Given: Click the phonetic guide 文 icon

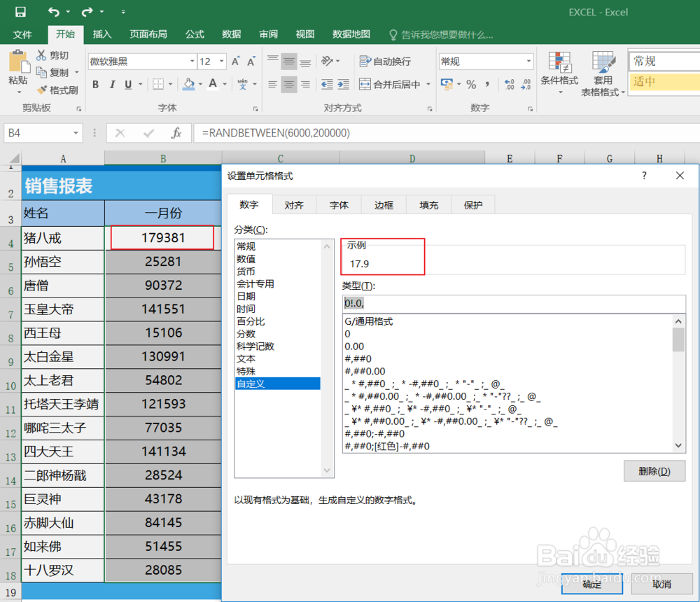Looking at the screenshot, I should pos(242,84).
